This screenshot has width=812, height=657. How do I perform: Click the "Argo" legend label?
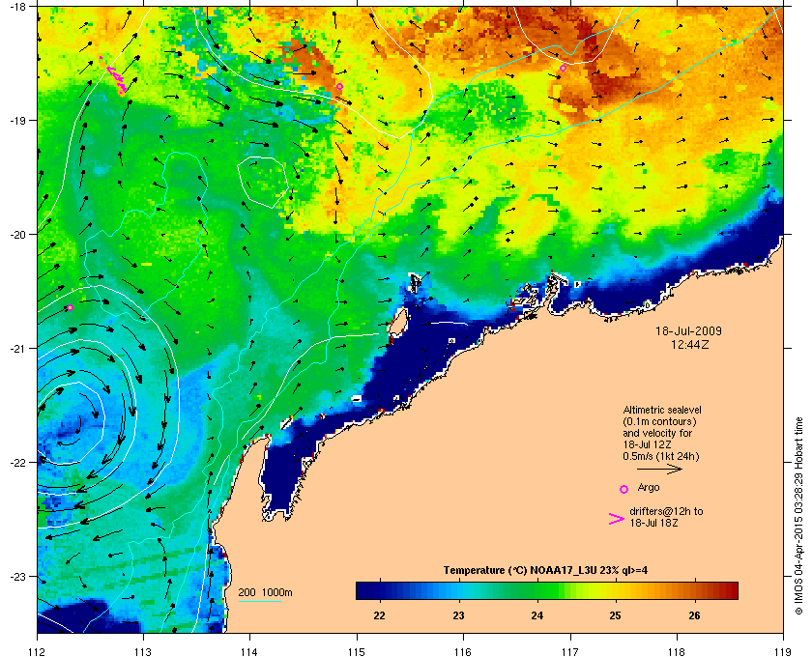(649, 487)
